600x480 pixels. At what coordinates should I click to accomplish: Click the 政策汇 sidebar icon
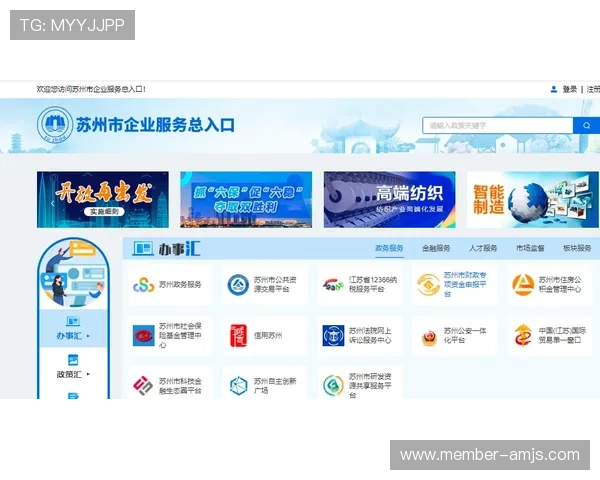73,360
